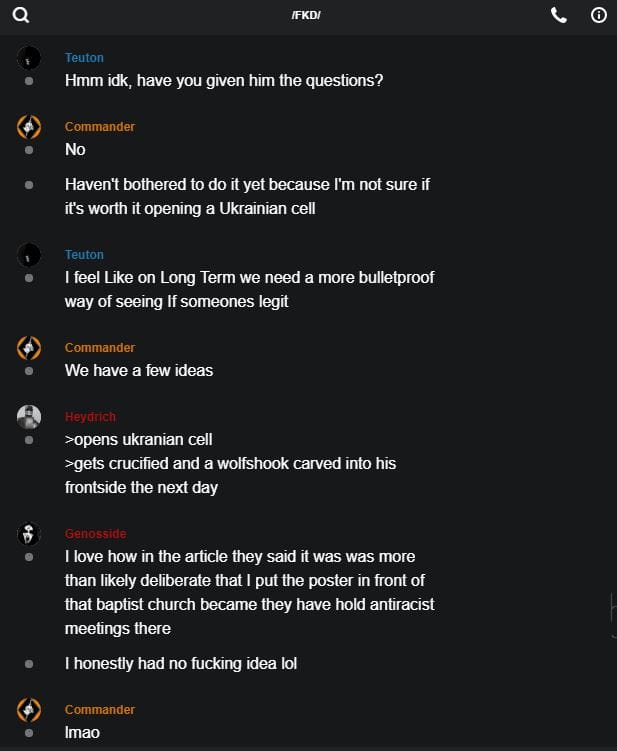Click Commander's avatar beside "We have a few ideas"
Viewport: 617px width, 751px height.
coord(29,348)
